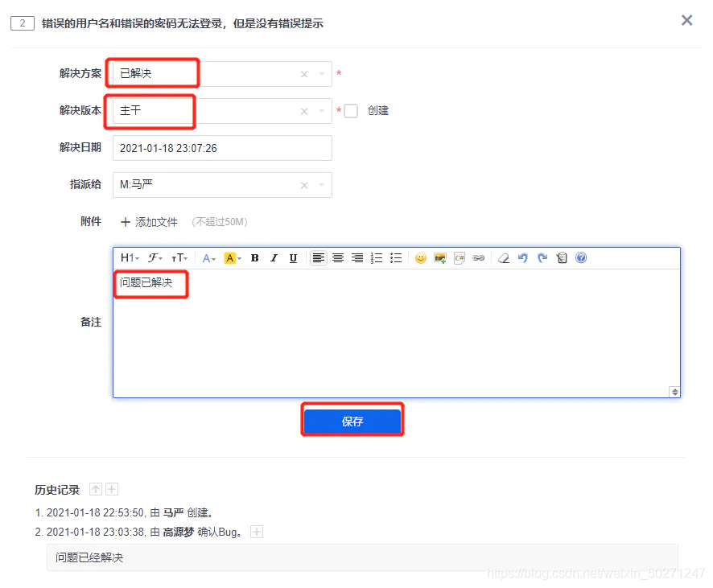Insert emoticon smiley

(421, 258)
